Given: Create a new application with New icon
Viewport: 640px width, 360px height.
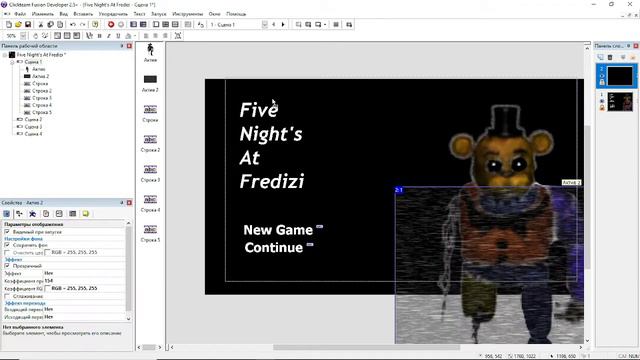Looking at the screenshot, I should point(9,25).
